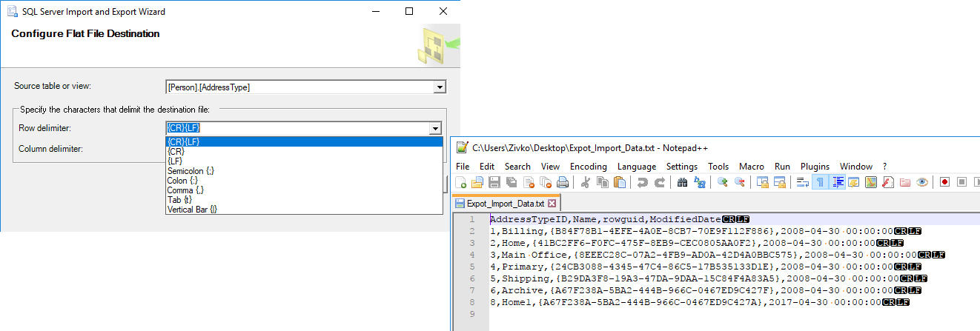Open the File menu in Notepad++
Screen dimensions: 980x331
tap(463, 167)
